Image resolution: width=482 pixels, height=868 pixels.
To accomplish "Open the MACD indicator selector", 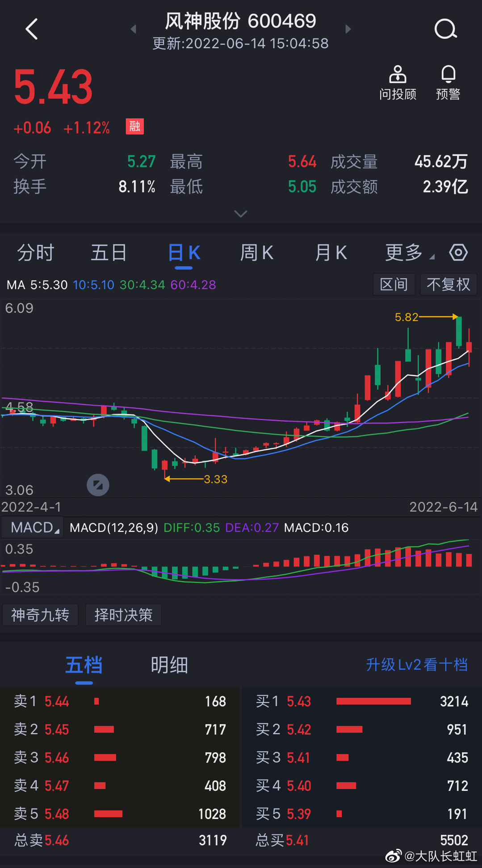I will [34, 527].
